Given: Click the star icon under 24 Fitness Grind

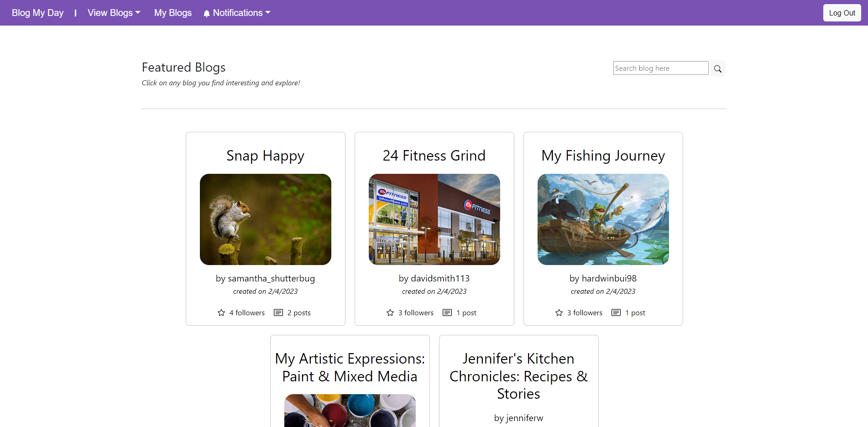Looking at the screenshot, I should (x=390, y=312).
